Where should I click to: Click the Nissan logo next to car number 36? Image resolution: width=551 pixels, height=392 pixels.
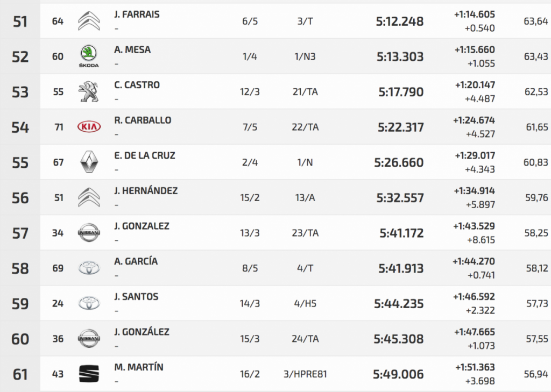tap(89, 339)
